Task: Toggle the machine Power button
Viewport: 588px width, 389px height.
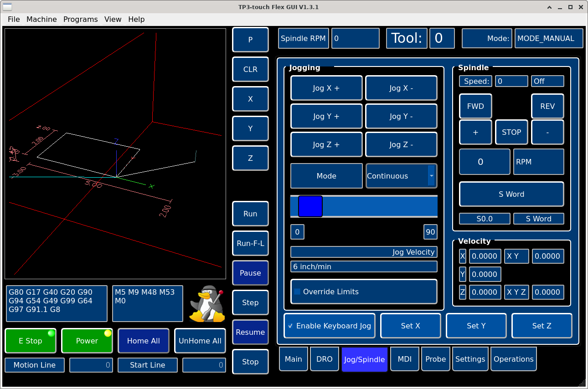Action: point(87,341)
